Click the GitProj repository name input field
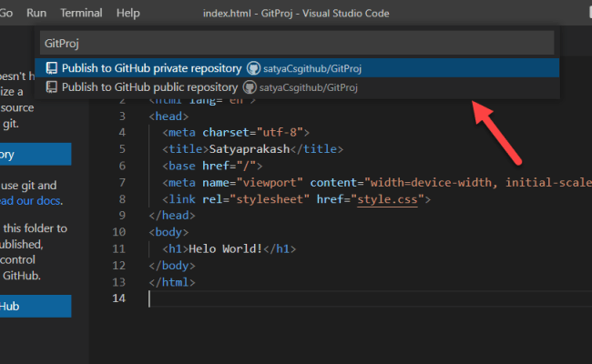Image resolution: width=592 pixels, height=364 pixels. [297, 43]
